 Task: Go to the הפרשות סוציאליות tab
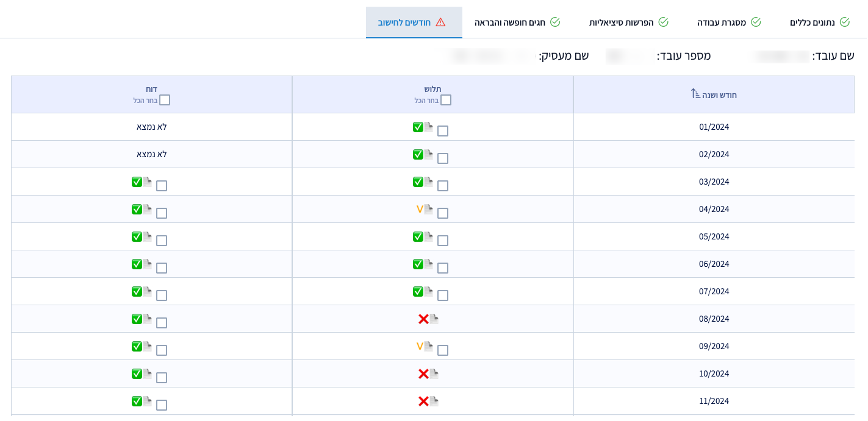(628, 23)
